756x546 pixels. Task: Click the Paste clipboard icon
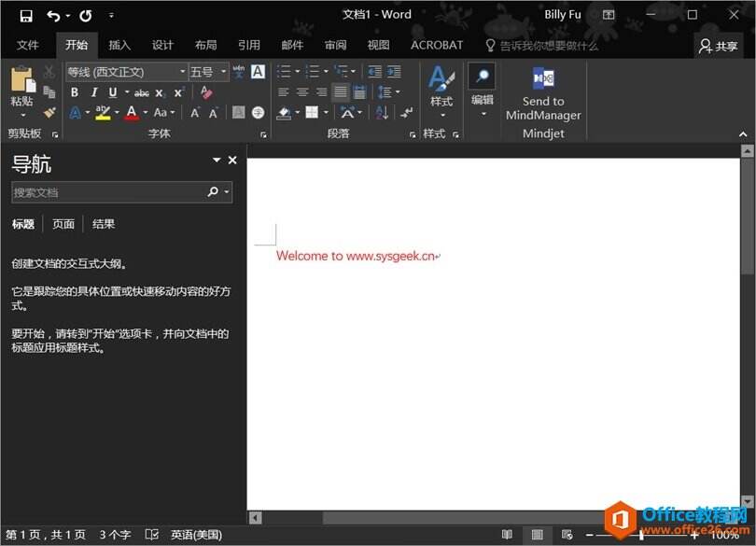22,79
